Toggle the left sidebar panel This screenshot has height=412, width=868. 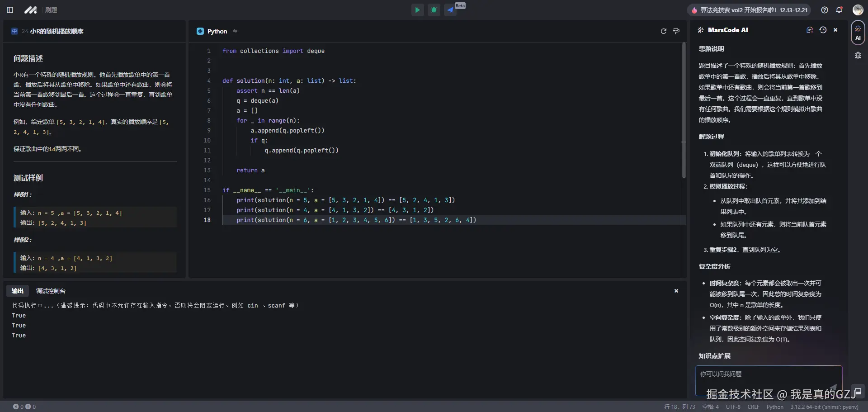tap(10, 10)
